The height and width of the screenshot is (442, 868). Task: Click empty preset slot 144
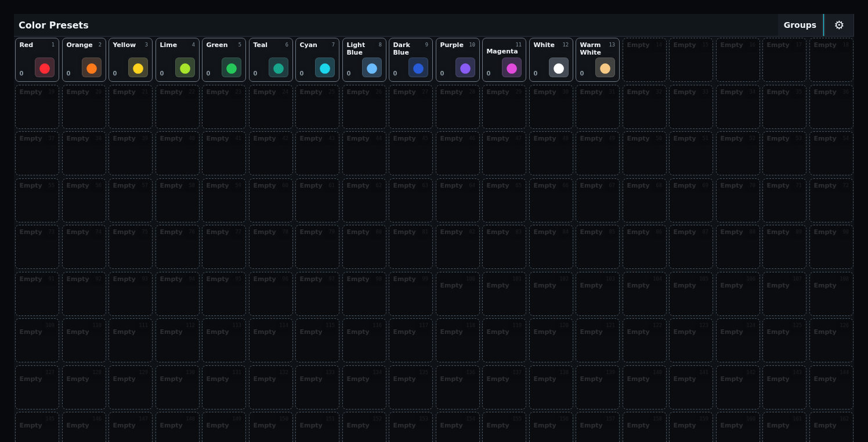tap(831, 387)
